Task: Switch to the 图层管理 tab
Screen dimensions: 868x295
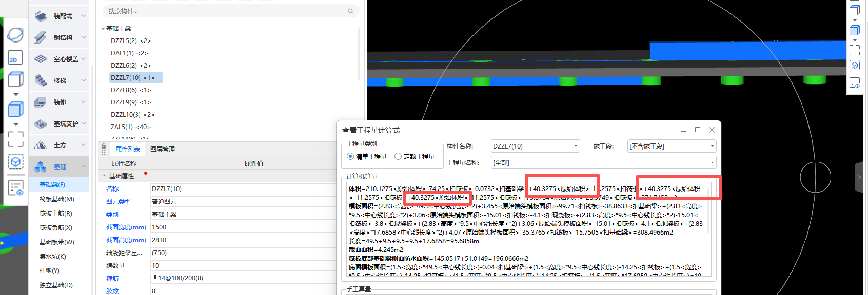Action: click(163, 150)
